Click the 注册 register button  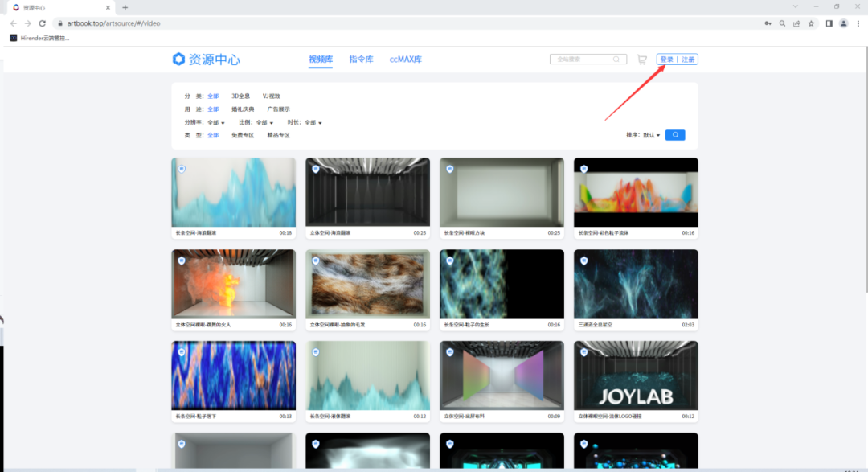(x=688, y=60)
